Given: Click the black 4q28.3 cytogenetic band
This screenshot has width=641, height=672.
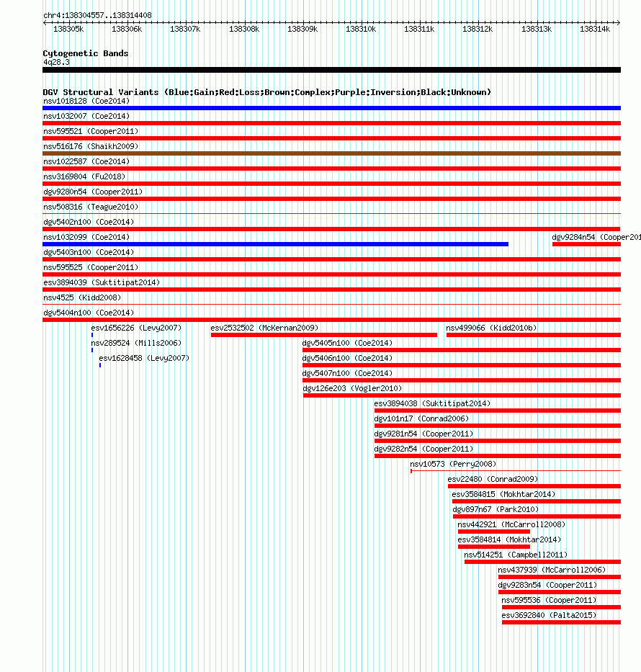Looking at the screenshot, I should click(x=331, y=70).
